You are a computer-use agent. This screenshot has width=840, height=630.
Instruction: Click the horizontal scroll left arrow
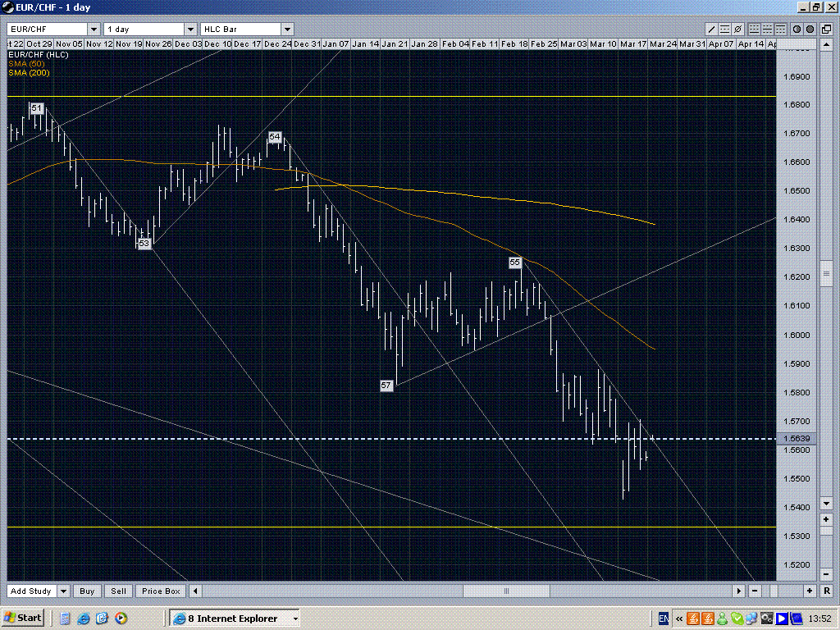coord(195,591)
